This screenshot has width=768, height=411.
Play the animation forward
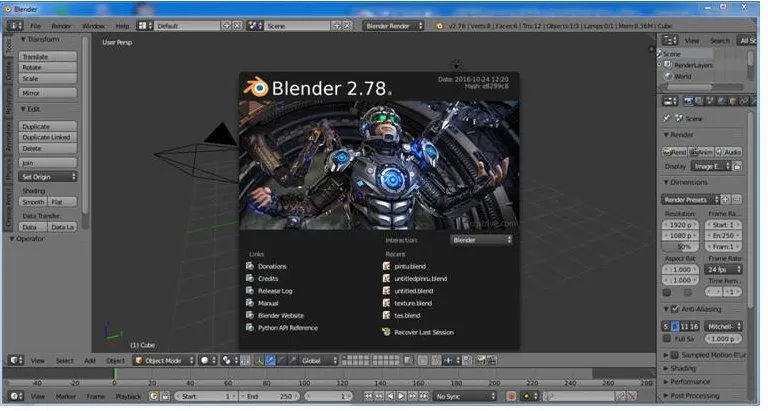tap(401, 396)
